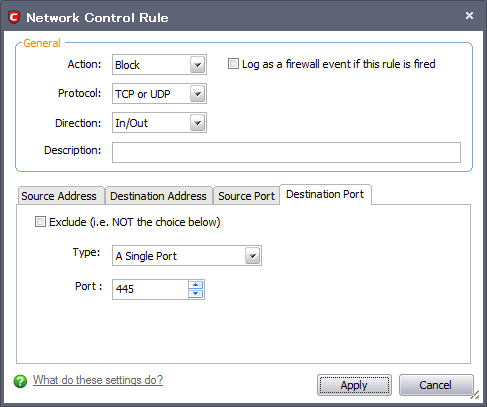
Task: Decrease port number with down arrow
Action: coord(196,294)
